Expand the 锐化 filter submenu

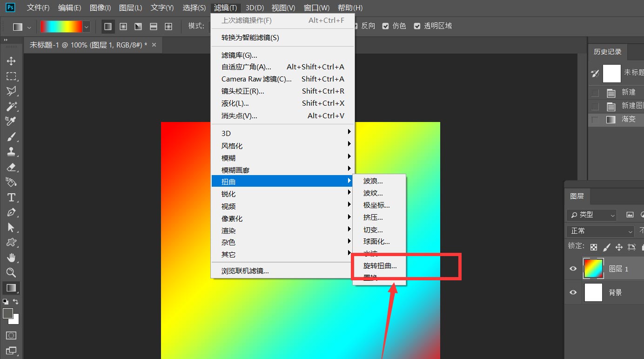tap(283, 194)
